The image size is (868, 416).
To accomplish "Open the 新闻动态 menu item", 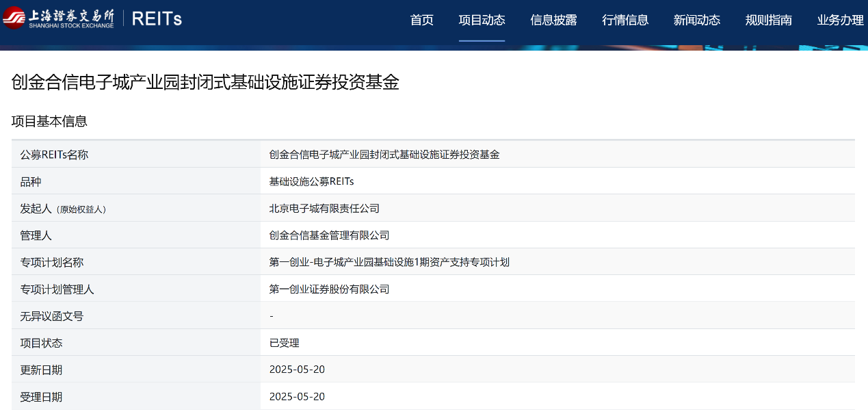I will click(x=696, y=21).
